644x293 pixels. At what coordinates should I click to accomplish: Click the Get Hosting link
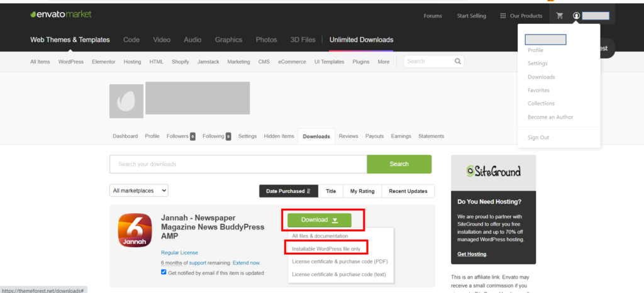472,254
